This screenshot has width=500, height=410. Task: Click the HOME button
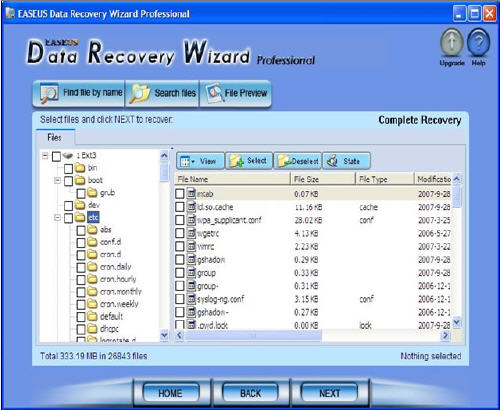tap(171, 393)
